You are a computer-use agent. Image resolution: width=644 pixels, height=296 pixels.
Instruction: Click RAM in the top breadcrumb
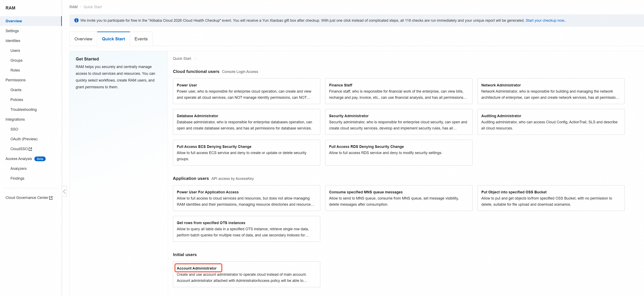pos(73,7)
